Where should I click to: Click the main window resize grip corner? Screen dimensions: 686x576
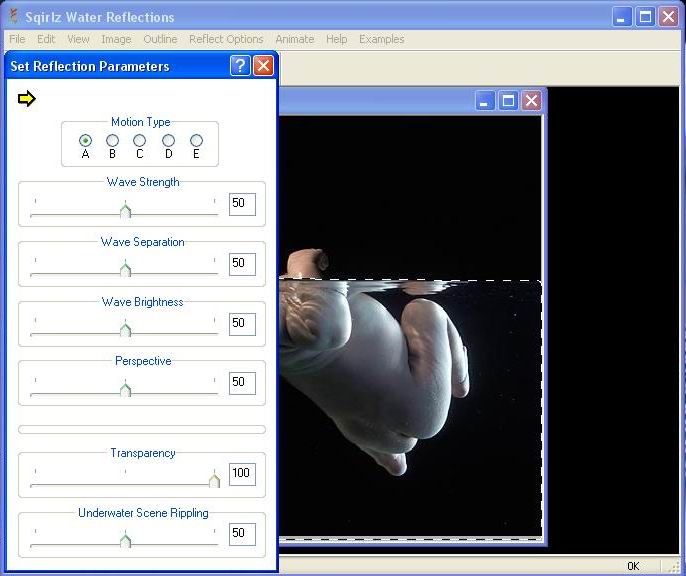[x=673, y=566]
